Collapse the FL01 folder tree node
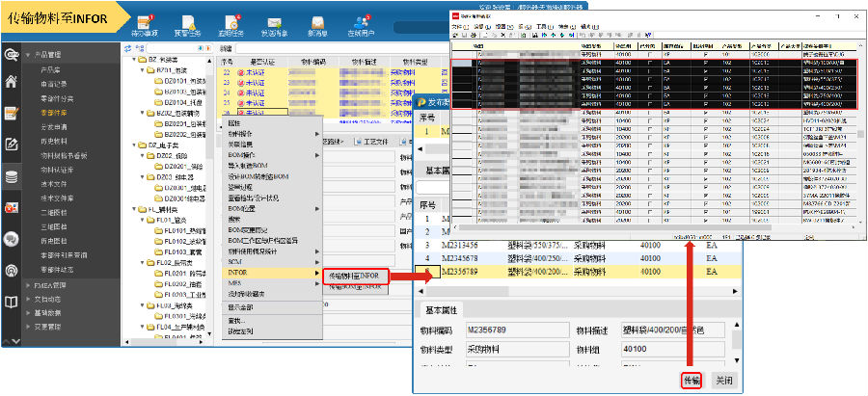 pos(141,221)
